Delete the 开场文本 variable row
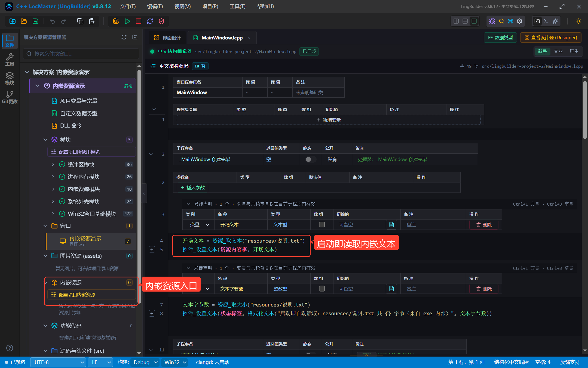Viewport: 588px width, 368px height. 484,225
